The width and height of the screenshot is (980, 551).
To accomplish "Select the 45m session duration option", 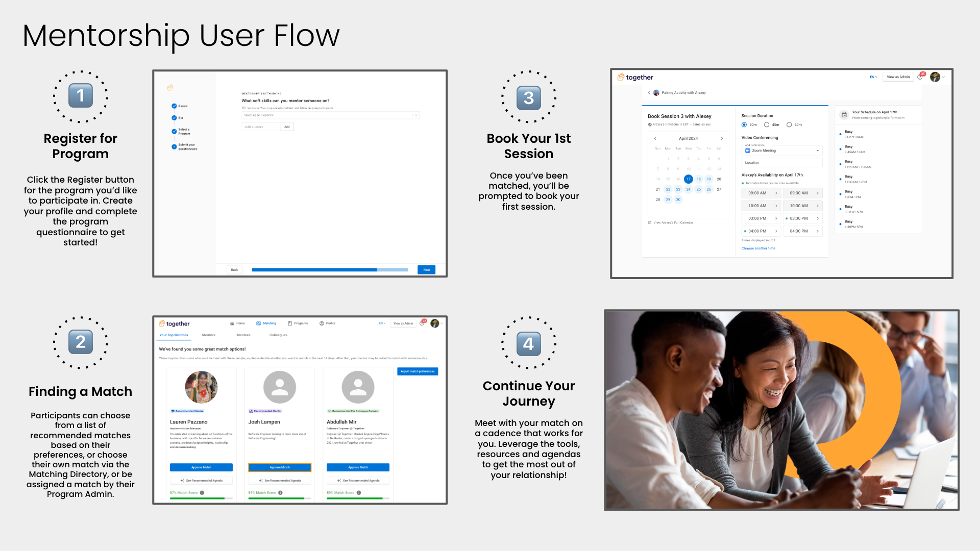I will coord(767,125).
